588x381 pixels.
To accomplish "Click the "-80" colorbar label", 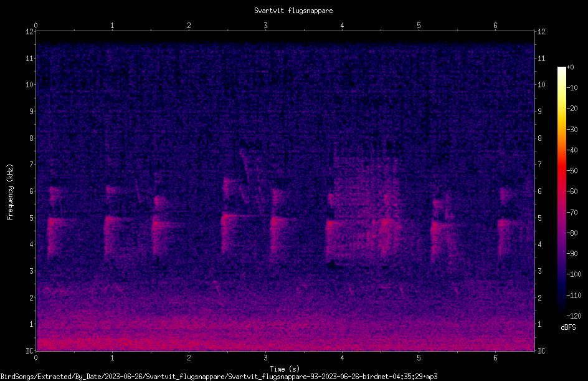I will pyautogui.click(x=572, y=233).
